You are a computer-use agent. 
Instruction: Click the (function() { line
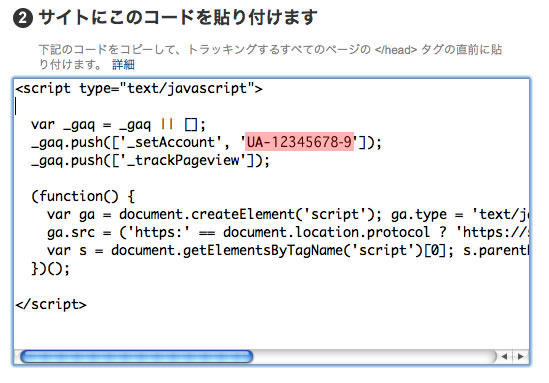click(x=83, y=196)
